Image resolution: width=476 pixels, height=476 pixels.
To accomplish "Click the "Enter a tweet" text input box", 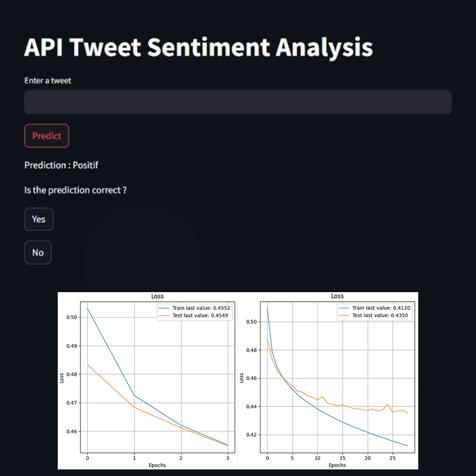I will point(237,102).
